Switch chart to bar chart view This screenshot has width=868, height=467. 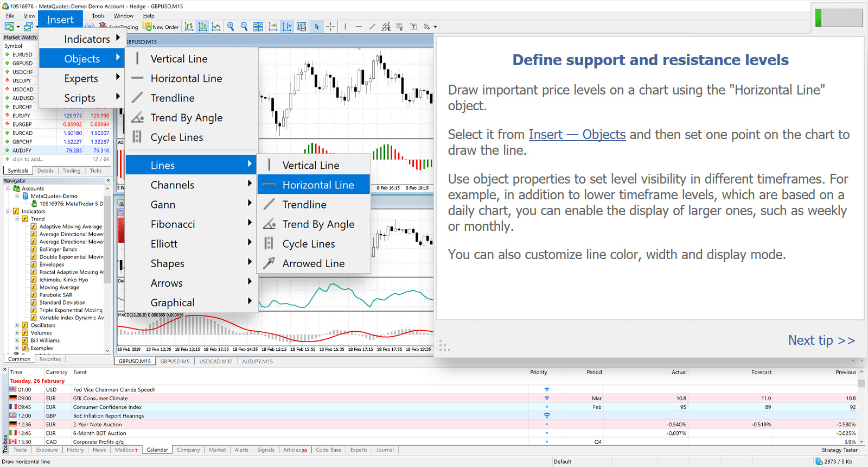189,27
